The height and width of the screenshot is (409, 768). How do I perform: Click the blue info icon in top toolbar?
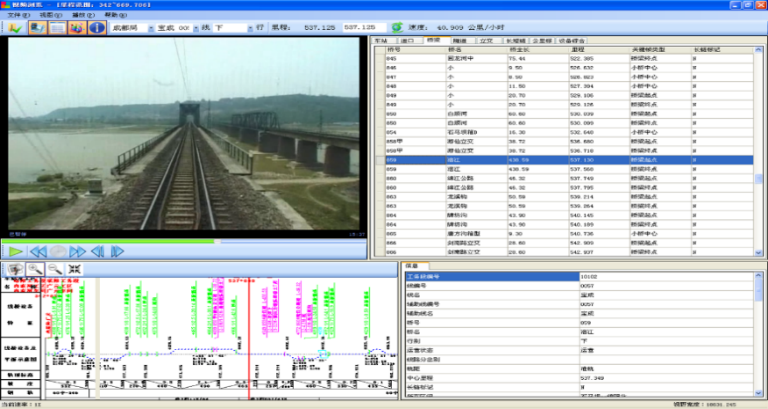click(x=97, y=28)
